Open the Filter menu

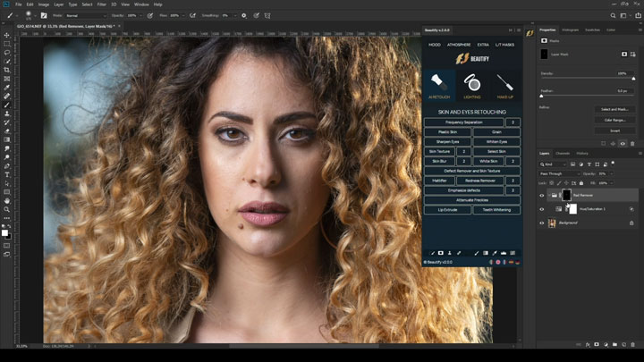tap(101, 4)
